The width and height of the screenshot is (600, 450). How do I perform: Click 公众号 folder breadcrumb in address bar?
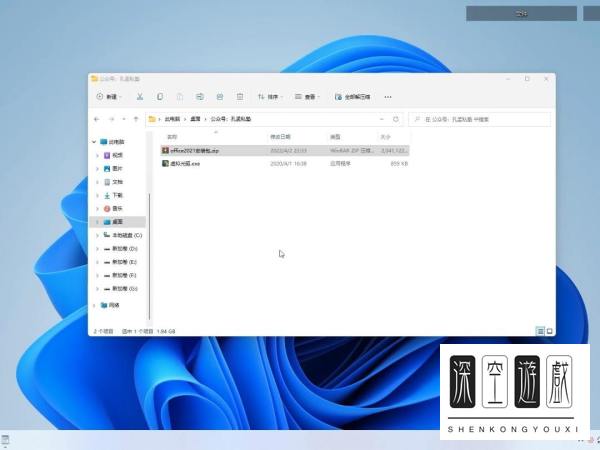point(231,119)
